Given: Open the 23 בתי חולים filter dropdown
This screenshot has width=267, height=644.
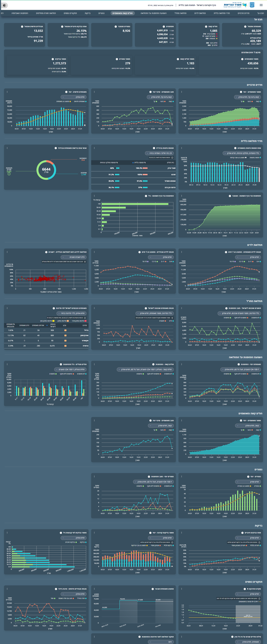Looking at the screenshot, I should point(159,153).
